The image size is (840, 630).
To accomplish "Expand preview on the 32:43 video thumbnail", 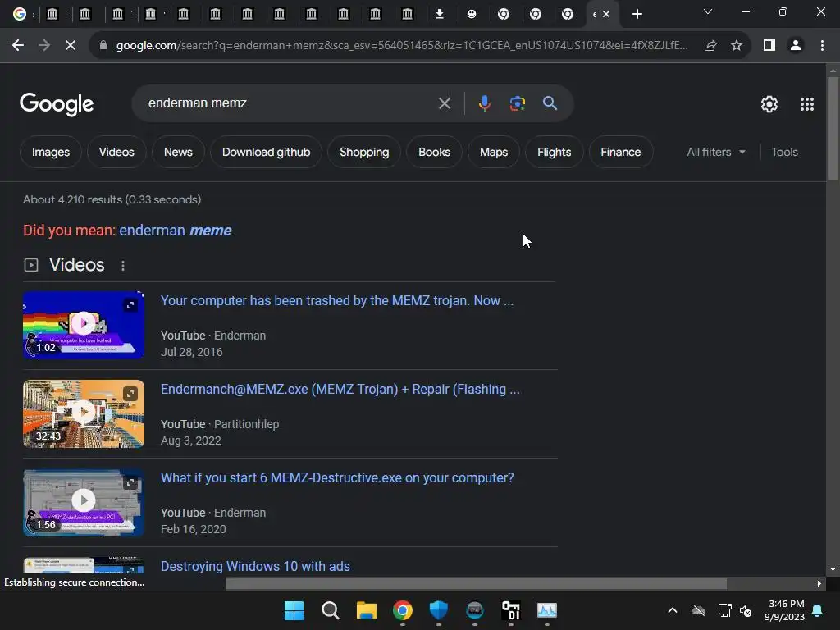I will 130,394.
